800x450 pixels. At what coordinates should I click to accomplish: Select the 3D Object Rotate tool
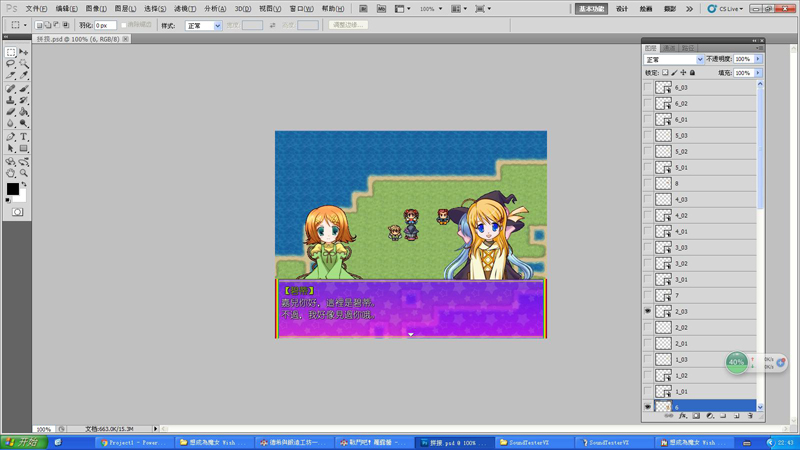tap(11, 162)
